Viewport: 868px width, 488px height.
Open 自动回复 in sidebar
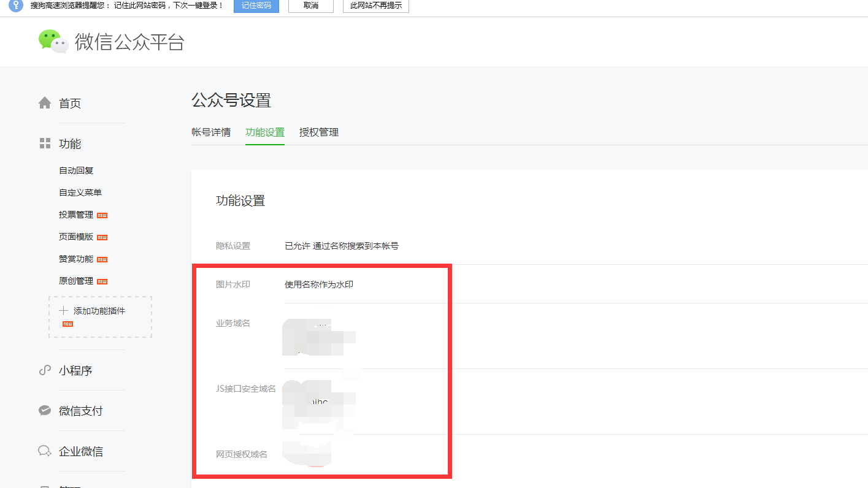pyautogui.click(x=76, y=170)
